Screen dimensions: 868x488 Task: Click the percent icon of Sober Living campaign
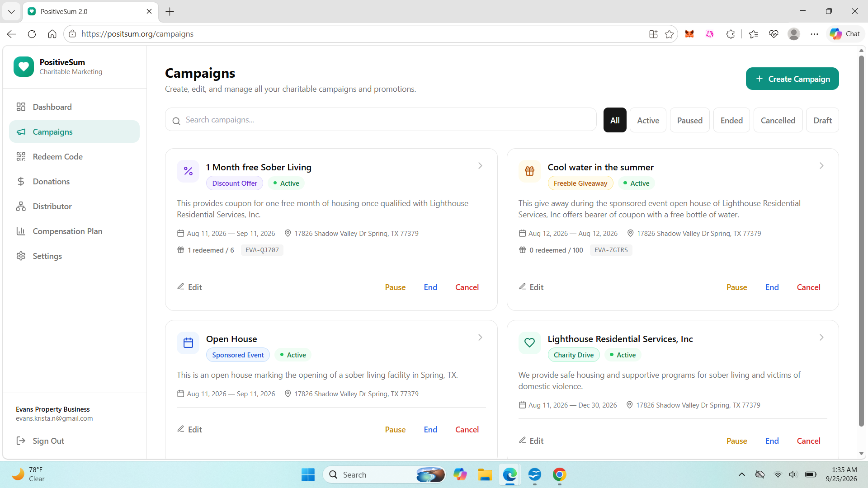pyautogui.click(x=188, y=171)
